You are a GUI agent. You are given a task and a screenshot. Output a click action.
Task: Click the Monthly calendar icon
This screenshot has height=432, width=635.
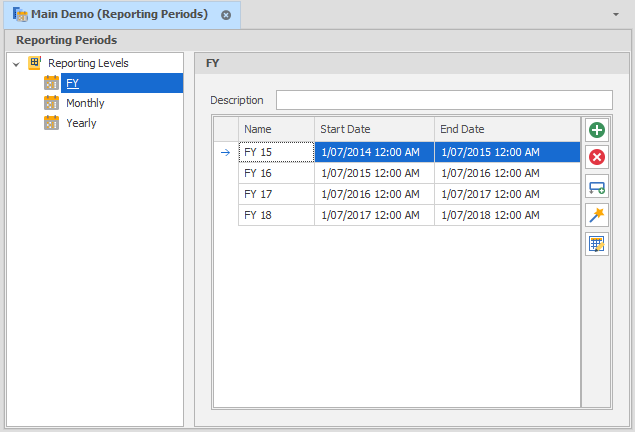pos(52,103)
